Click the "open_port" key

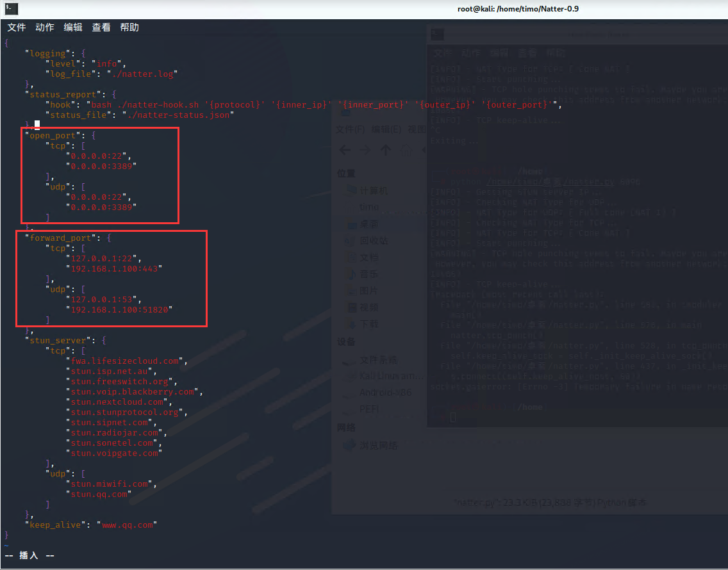point(53,136)
